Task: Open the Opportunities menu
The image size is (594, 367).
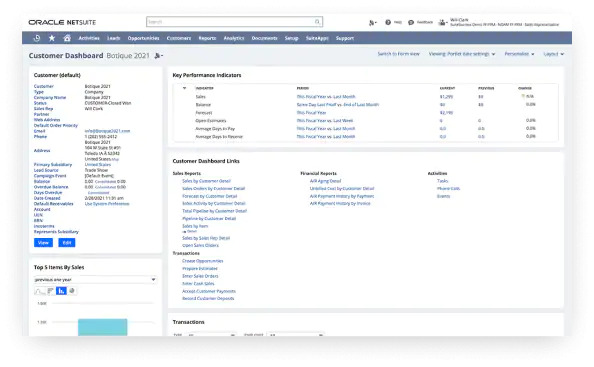Action: [x=143, y=38]
